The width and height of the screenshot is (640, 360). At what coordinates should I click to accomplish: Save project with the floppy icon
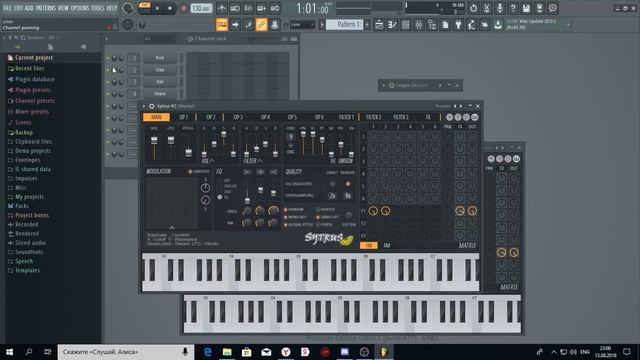(526, 8)
